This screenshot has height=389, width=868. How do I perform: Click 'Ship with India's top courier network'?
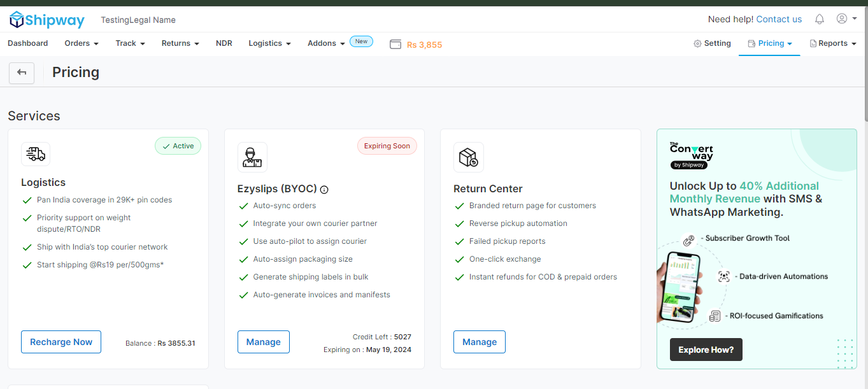(103, 247)
